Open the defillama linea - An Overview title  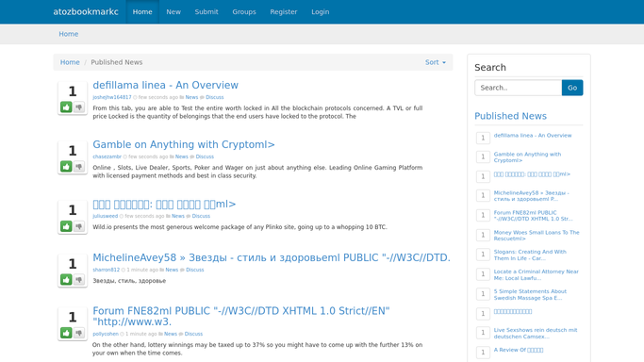(x=166, y=85)
